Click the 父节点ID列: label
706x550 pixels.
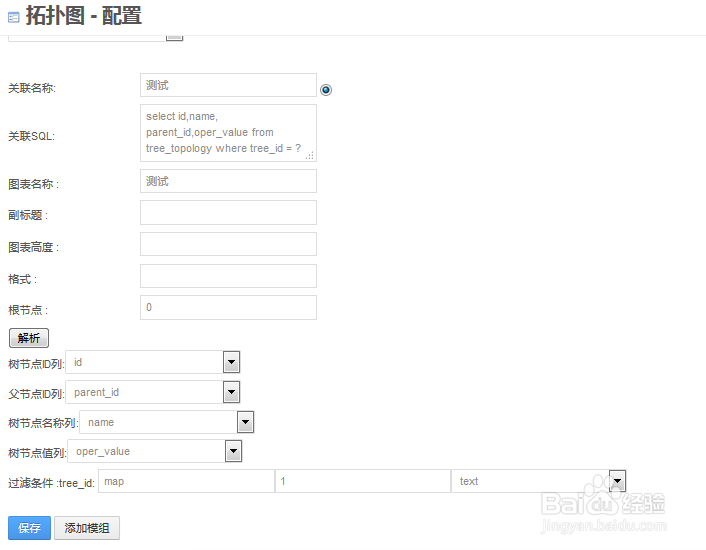(36, 394)
